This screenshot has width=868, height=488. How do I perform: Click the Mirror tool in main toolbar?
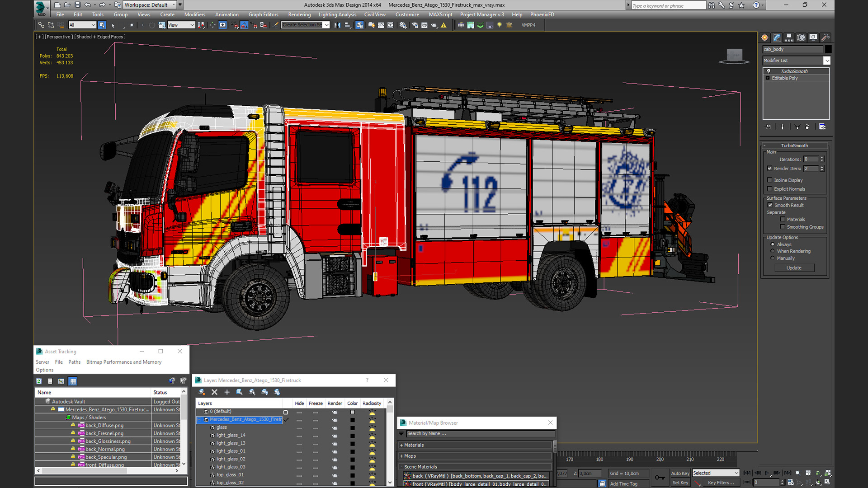[337, 25]
